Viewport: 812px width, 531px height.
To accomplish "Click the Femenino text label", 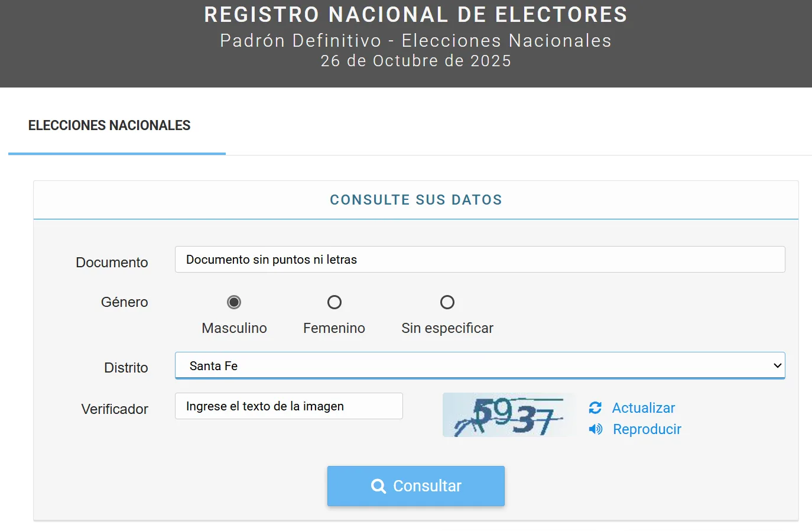I will coord(334,328).
